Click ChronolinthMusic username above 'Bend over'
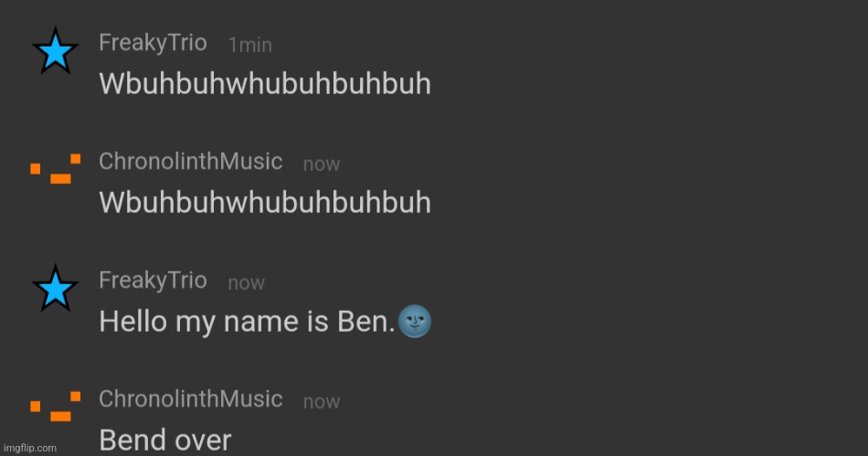 190,398
